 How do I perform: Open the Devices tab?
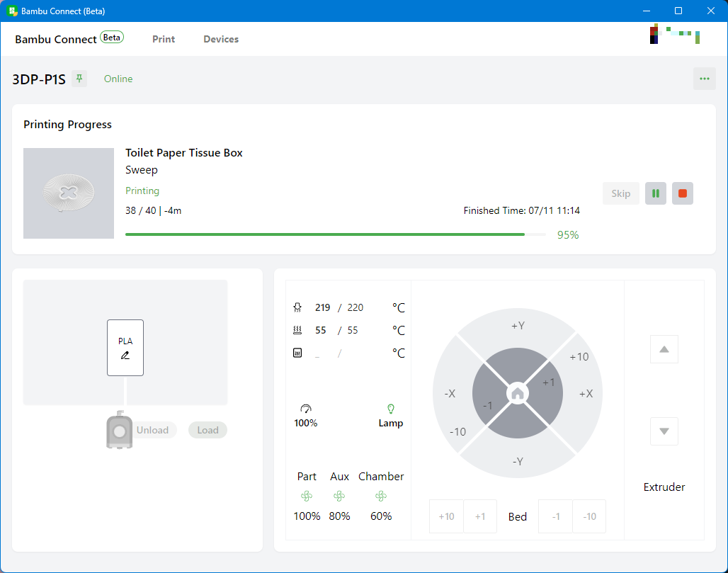click(221, 39)
